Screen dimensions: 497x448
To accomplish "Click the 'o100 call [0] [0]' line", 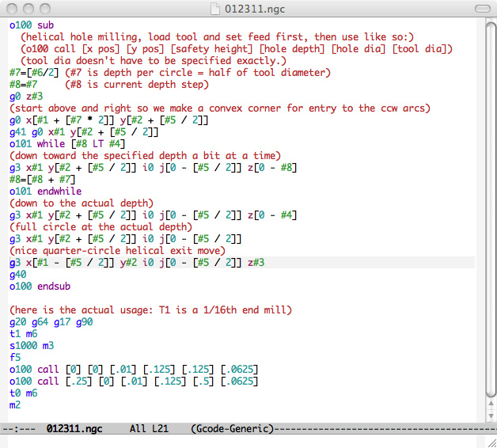I will click(x=134, y=370).
